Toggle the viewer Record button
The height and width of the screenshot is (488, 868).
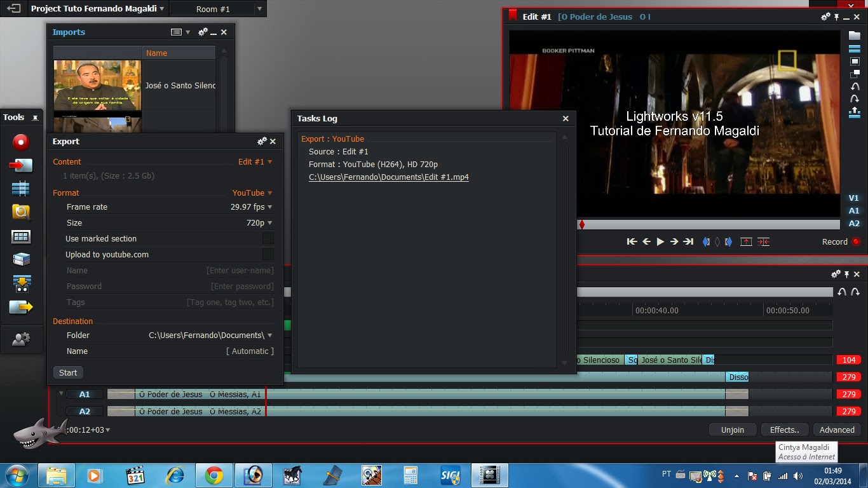[856, 241]
